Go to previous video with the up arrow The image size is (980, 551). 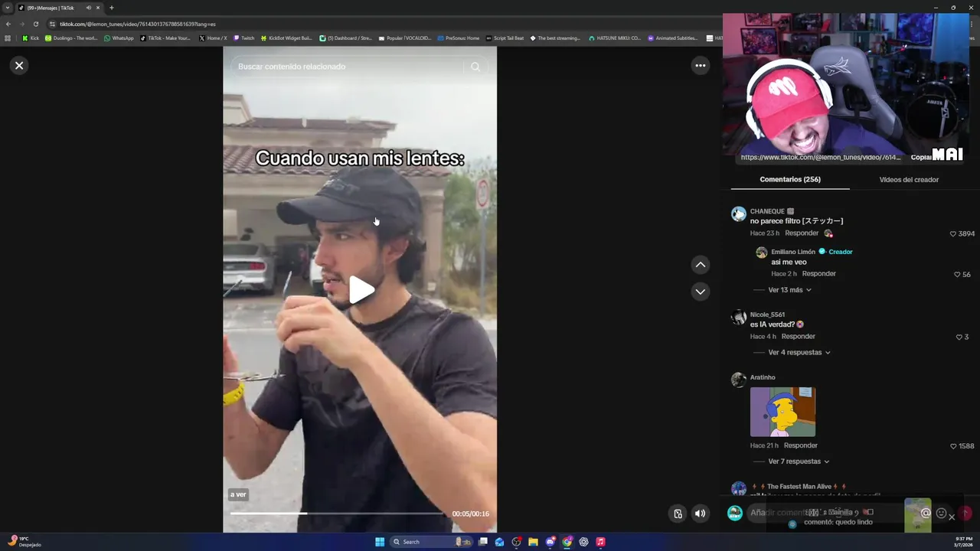pos(700,265)
